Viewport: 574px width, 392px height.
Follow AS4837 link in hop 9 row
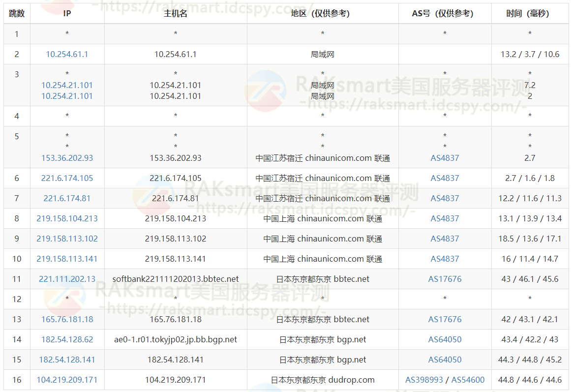[445, 238]
